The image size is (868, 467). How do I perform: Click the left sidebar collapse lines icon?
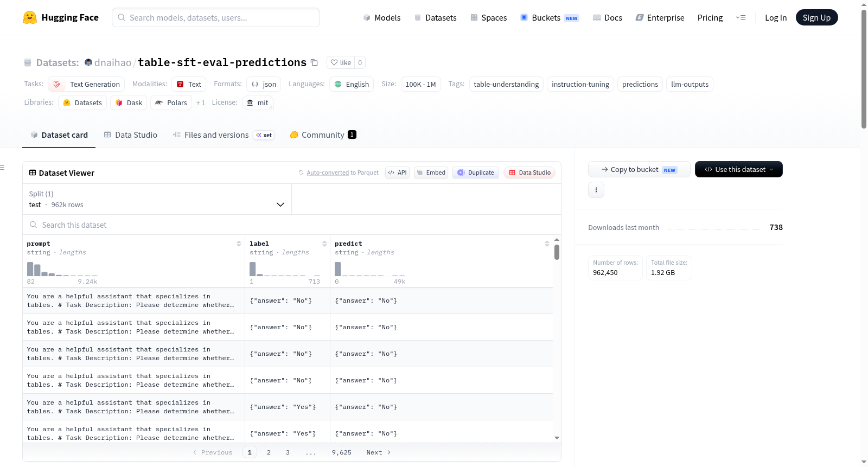click(2, 168)
